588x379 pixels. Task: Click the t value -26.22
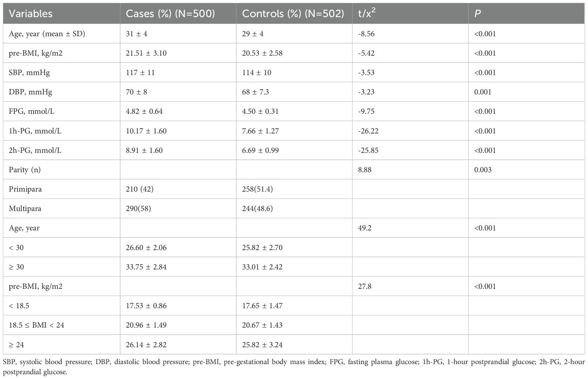pyautogui.click(x=368, y=131)
